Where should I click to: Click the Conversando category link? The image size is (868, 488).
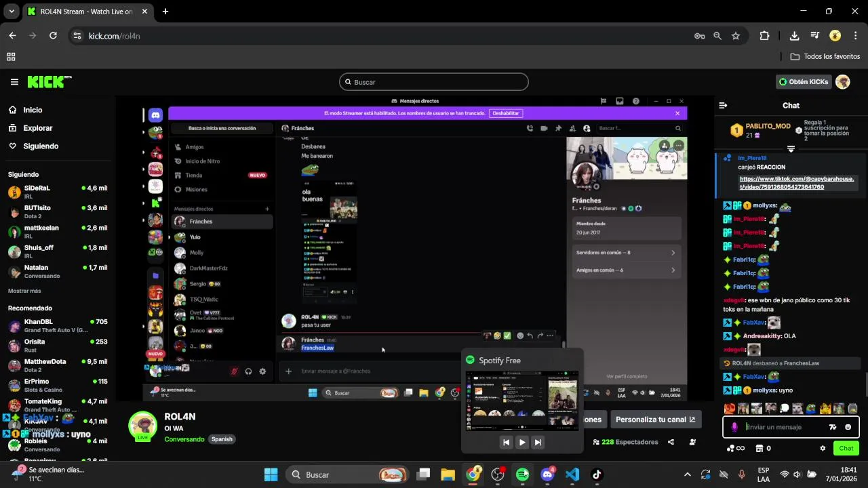pos(184,439)
